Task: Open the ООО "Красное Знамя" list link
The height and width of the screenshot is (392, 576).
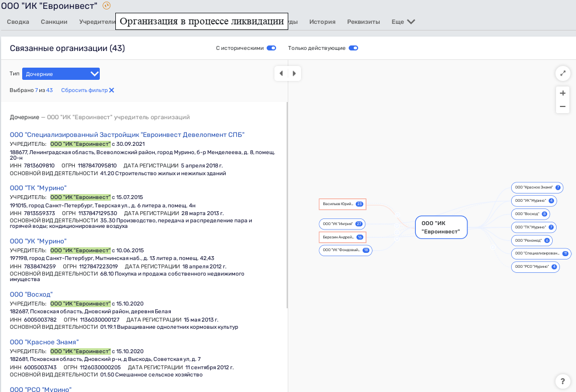Action: pyautogui.click(x=44, y=342)
